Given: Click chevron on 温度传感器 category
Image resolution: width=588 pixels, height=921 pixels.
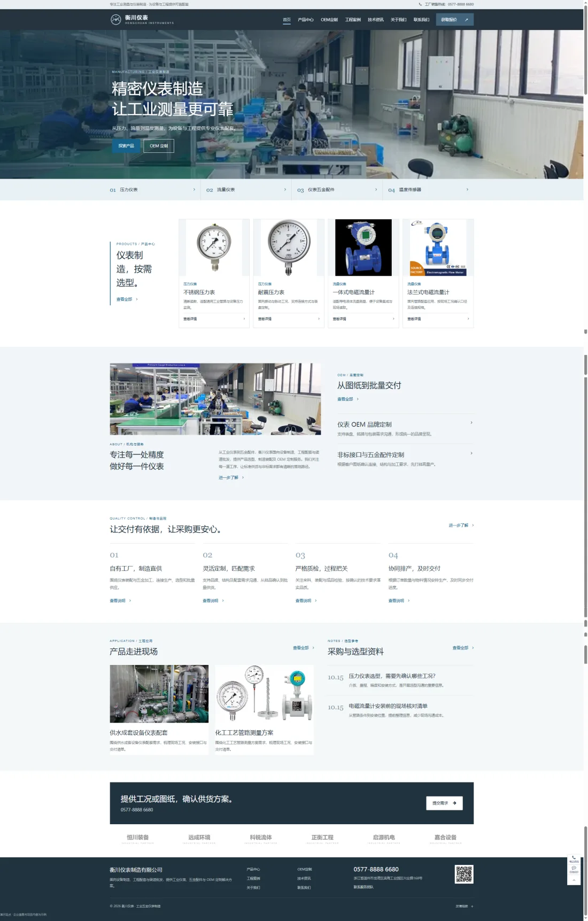Looking at the screenshot, I should click(467, 189).
